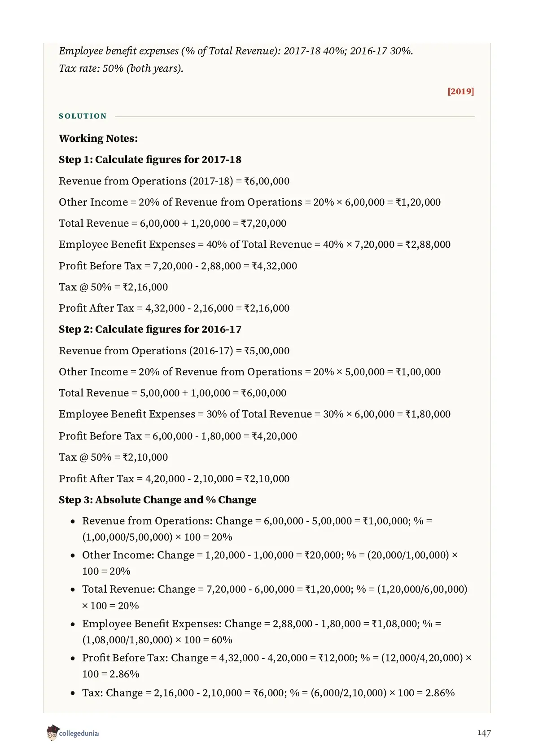Click the Revenue from Operations bullet item

pos(257,529)
